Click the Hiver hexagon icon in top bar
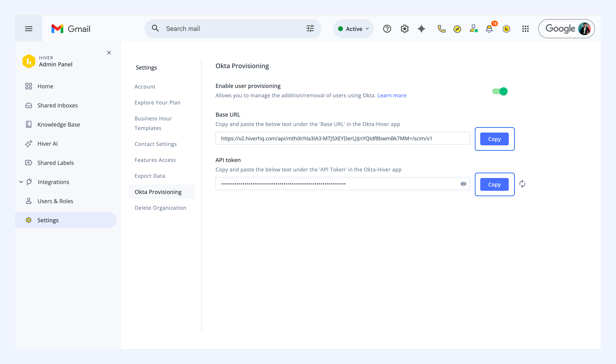 pyautogui.click(x=506, y=29)
